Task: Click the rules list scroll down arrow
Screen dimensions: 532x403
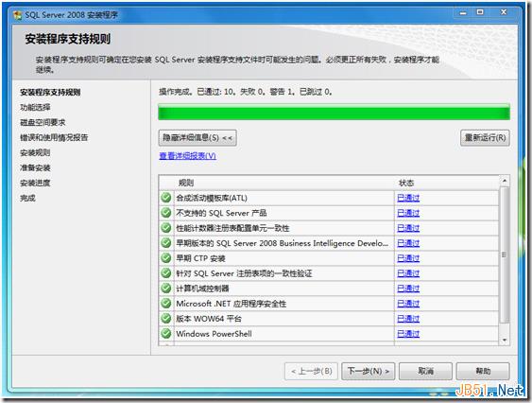Action: (505, 340)
